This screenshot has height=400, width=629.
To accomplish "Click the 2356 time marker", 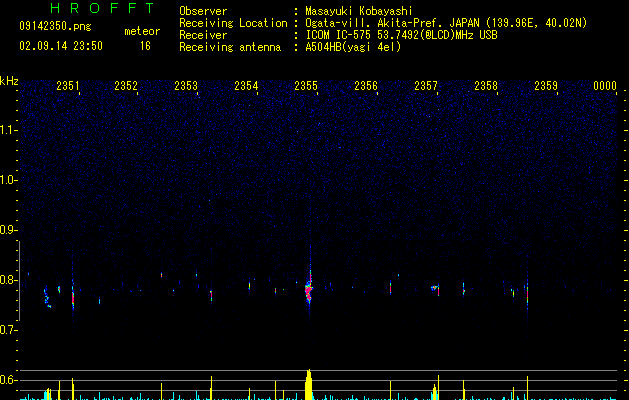I will coord(366,86).
